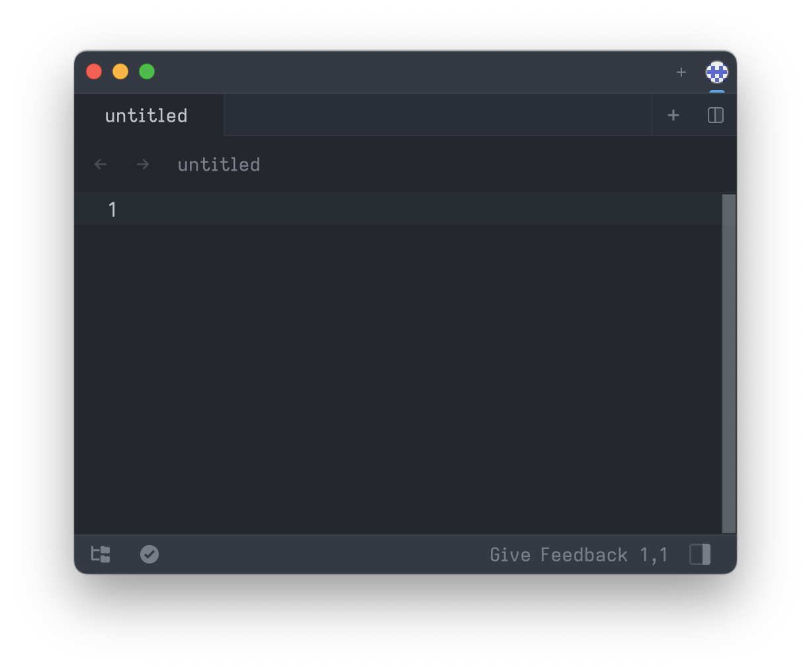
Task: Click the forward navigation arrow
Action: [x=142, y=164]
